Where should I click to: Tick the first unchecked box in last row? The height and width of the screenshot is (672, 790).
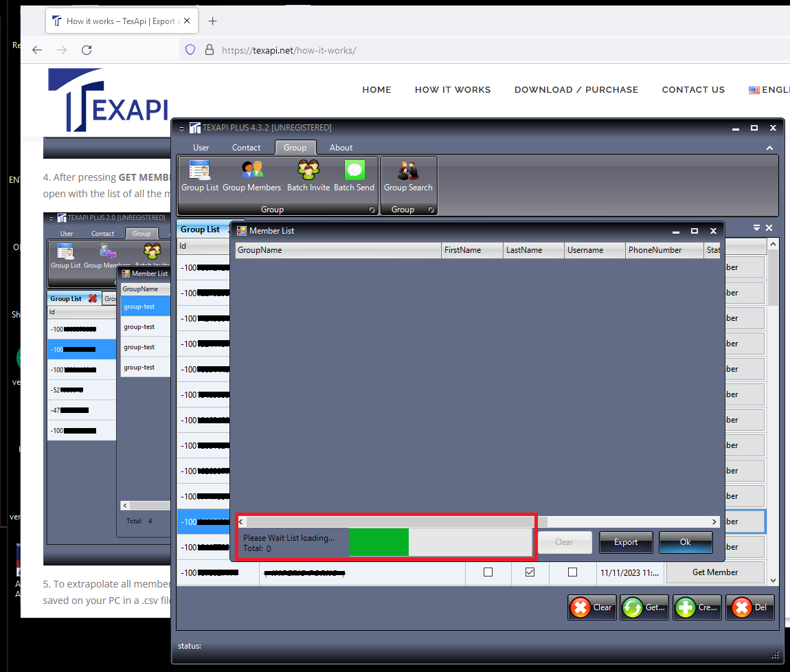coord(488,572)
